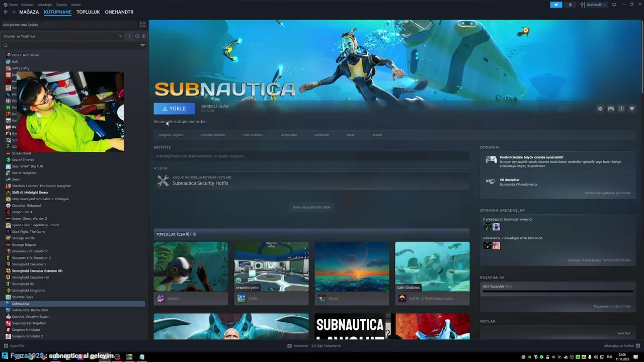
Task: Open the update wrench icon entry
Action: pos(163,181)
